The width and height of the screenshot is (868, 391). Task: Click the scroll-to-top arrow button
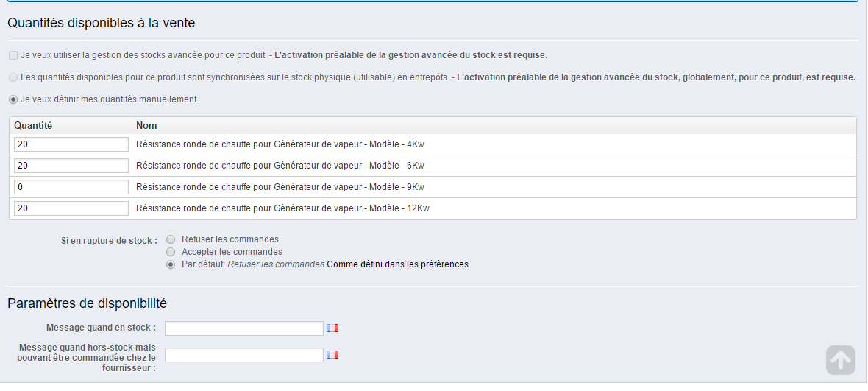pos(840,360)
